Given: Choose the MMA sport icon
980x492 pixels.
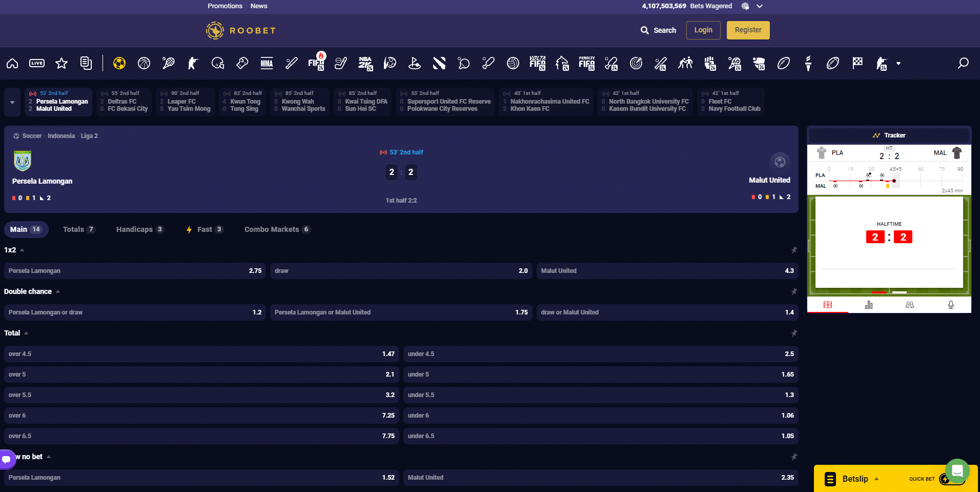Looking at the screenshot, I should 267,63.
